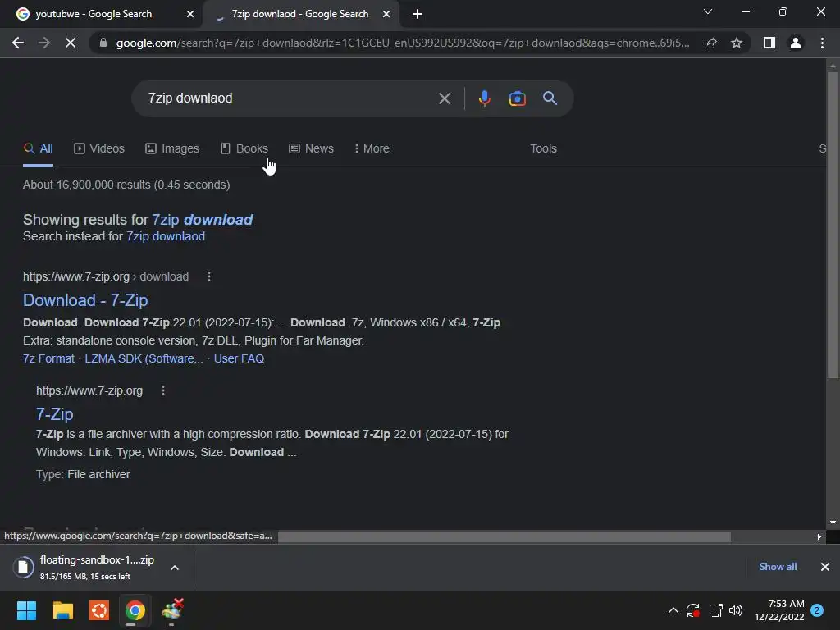Viewport: 840px width, 630px height.
Task: Click the horizontal scrollbar thumb
Action: point(504,536)
